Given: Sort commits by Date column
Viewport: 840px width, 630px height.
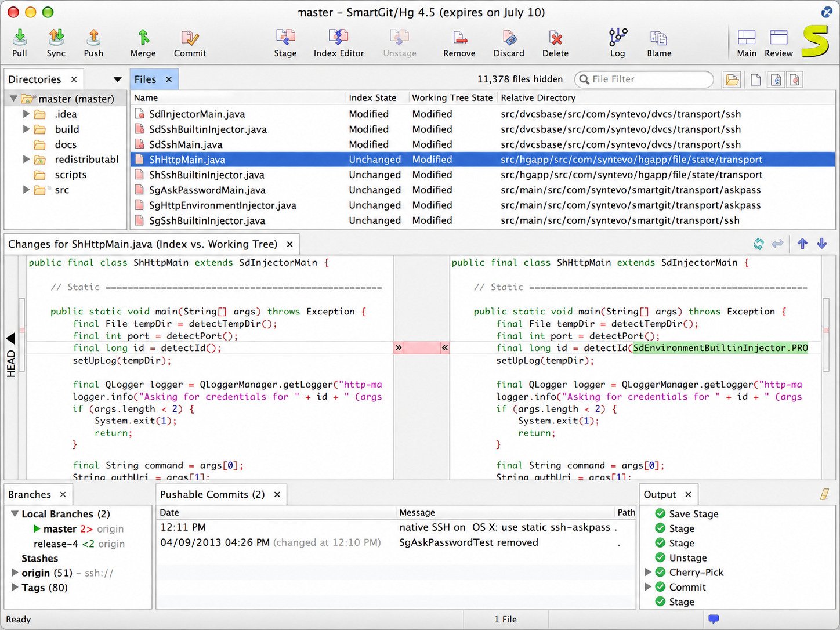Looking at the screenshot, I should pos(276,513).
